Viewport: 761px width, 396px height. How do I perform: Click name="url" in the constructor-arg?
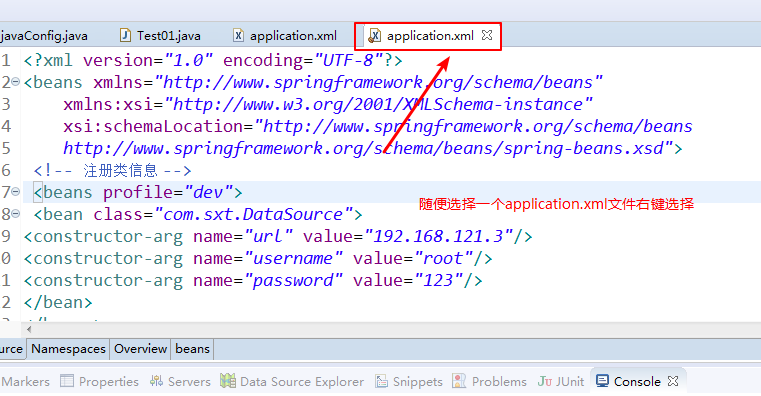point(243,236)
